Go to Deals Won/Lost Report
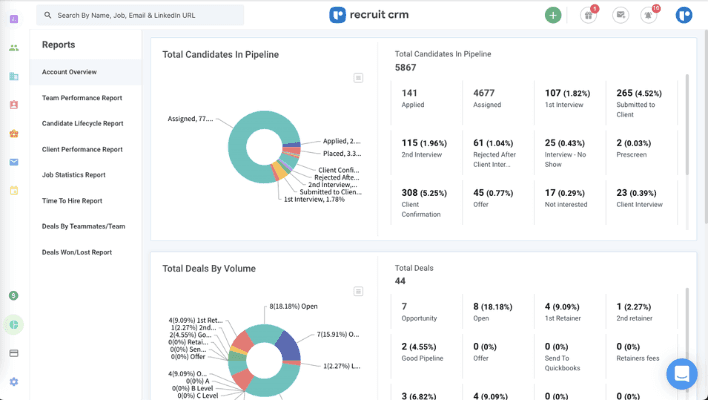Viewport: 708px width, 400px height. (x=77, y=252)
